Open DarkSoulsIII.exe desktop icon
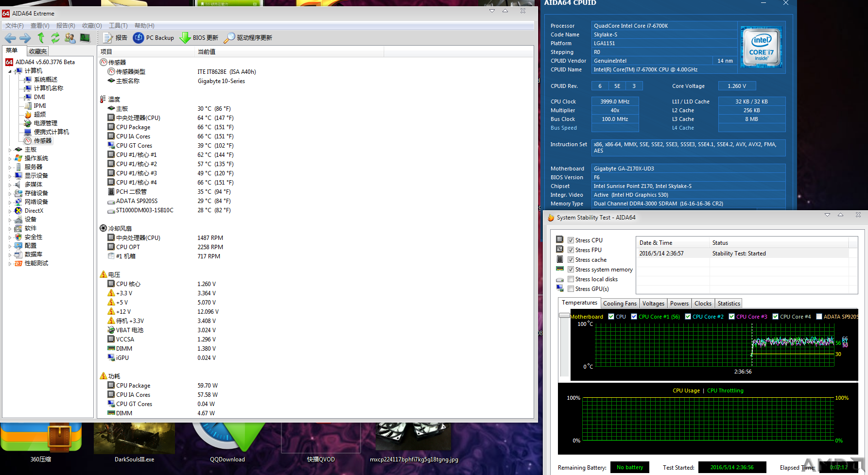The width and height of the screenshot is (868, 475). [134, 442]
